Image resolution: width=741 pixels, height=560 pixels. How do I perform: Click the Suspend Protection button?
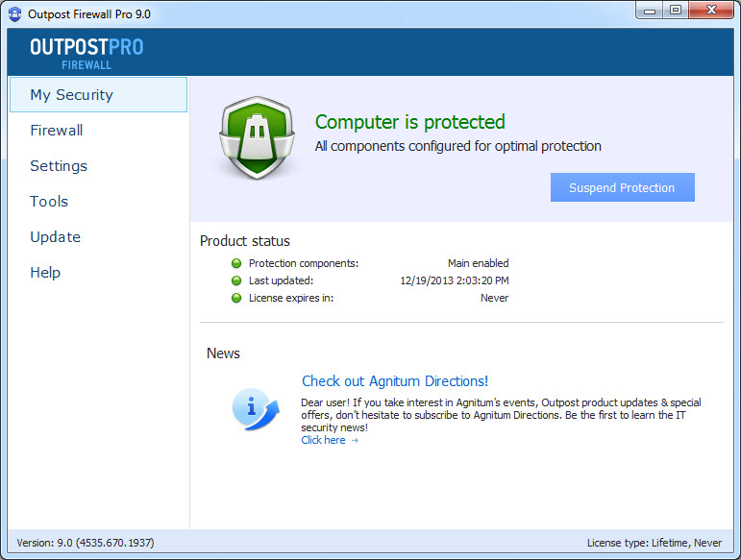pyautogui.click(x=623, y=187)
